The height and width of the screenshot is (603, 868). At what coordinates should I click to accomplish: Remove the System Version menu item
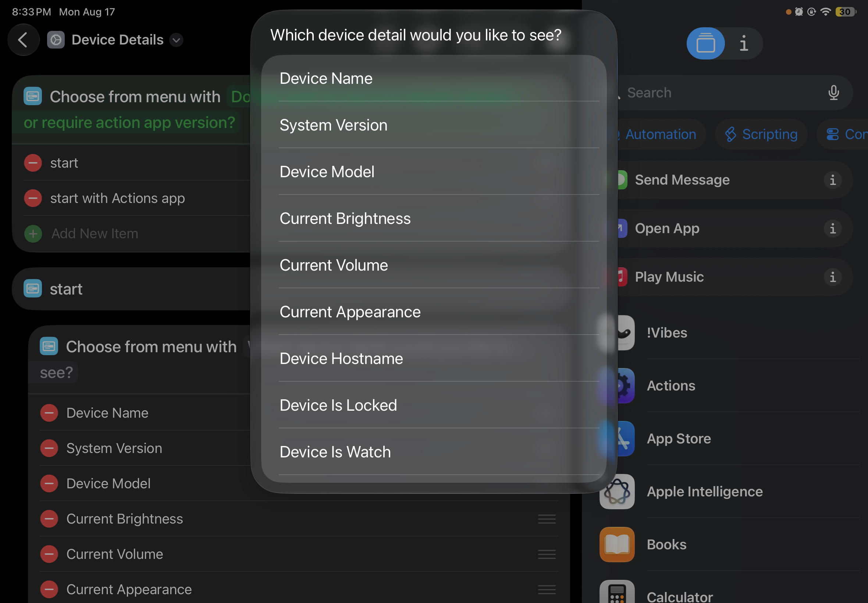[x=49, y=448]
